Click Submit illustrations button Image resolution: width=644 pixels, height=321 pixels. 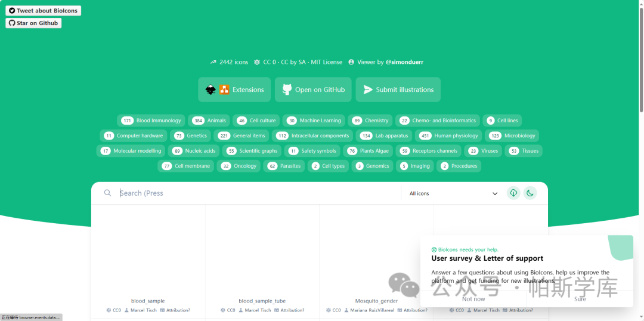tap(398, 89)
